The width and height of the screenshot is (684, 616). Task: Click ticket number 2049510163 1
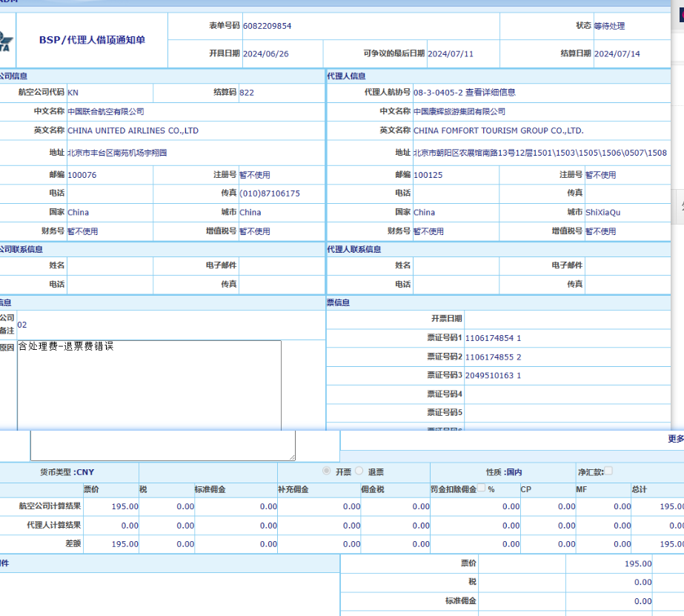coord(493,376)
